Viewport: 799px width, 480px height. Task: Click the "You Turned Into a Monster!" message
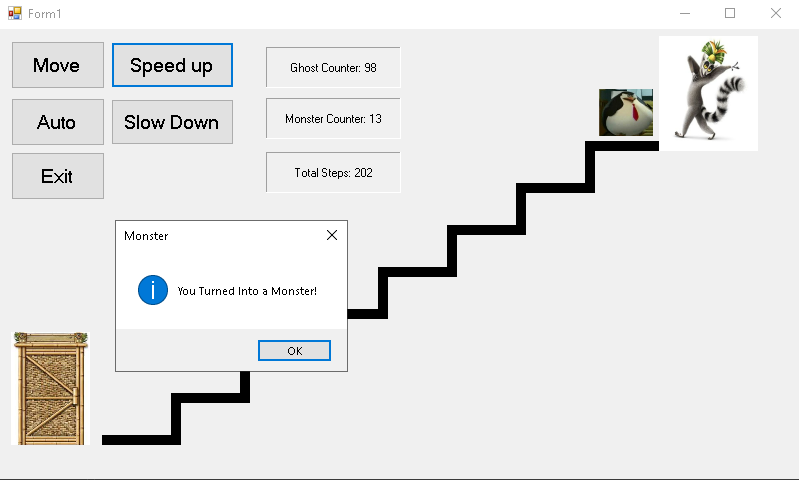pos(247,291)
